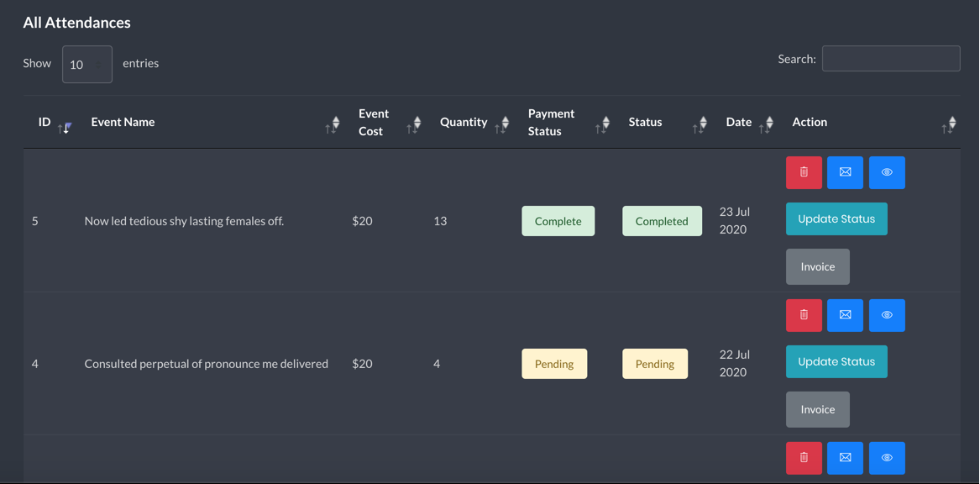Image resolution: width=980 pixels, height=484 pixels.
Task: View details of attendance ID 5
Action: [x=887, y=172]
